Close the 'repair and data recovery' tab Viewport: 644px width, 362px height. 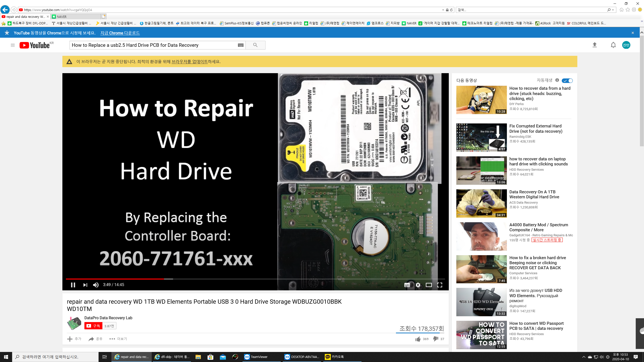48,17
